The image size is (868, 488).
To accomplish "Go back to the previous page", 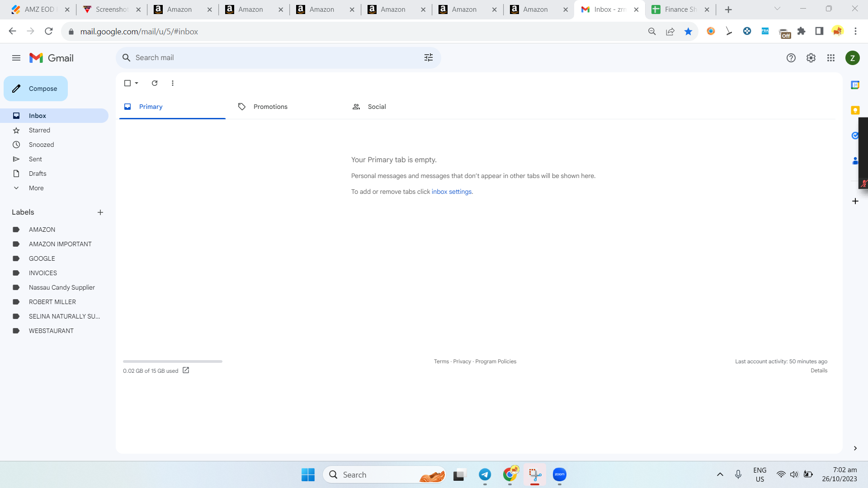I will coord(13,31).
